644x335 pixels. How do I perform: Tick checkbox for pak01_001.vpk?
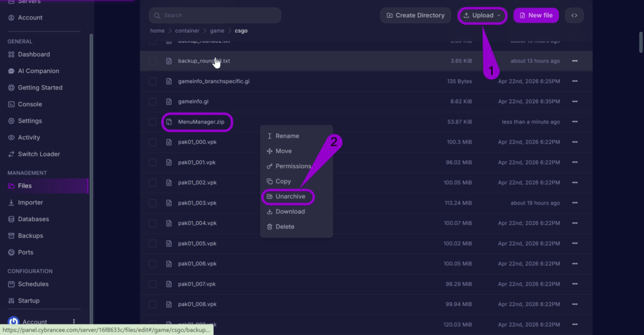[152, 162]
